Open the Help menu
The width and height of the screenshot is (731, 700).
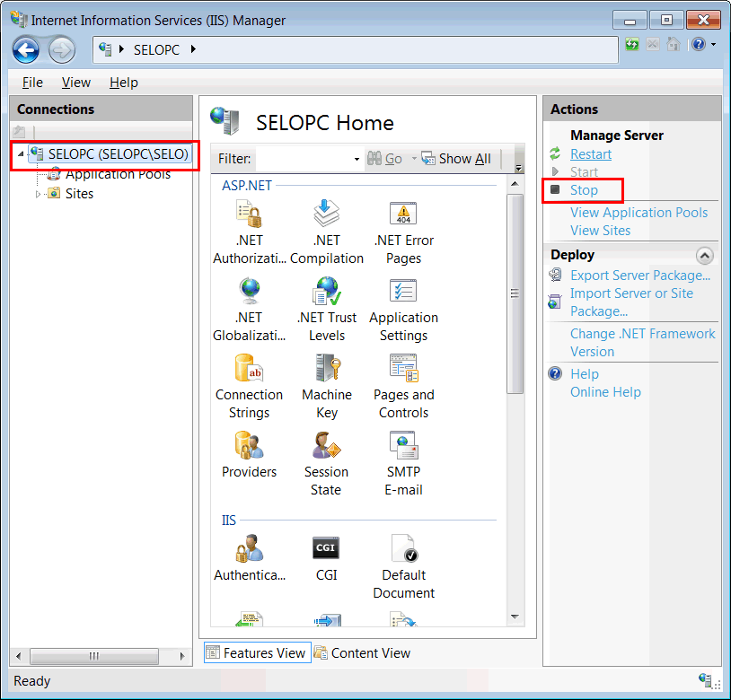pos(124,83)
